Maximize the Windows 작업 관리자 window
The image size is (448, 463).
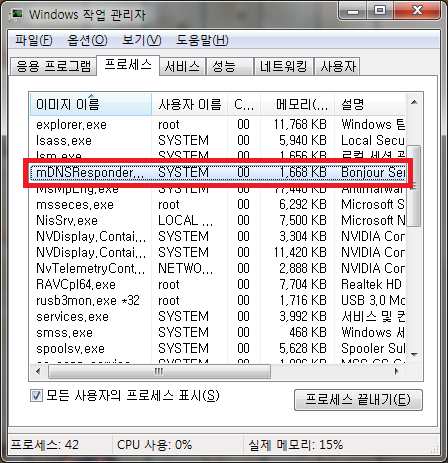[x=380, y=11]
